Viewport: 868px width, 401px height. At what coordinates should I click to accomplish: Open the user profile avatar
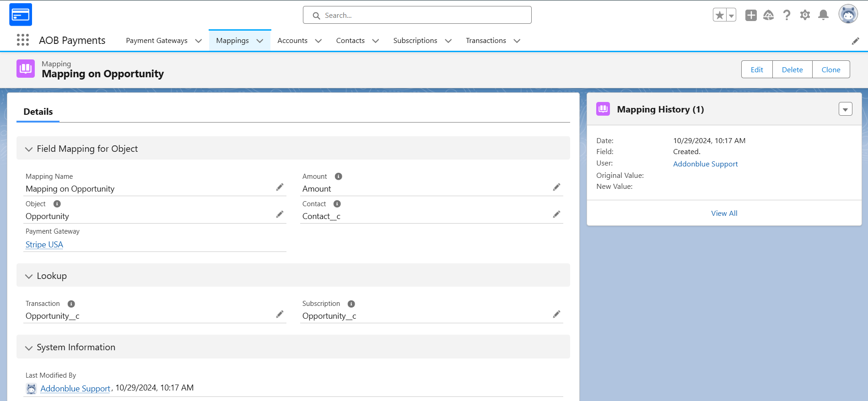(x=848, y=14)
